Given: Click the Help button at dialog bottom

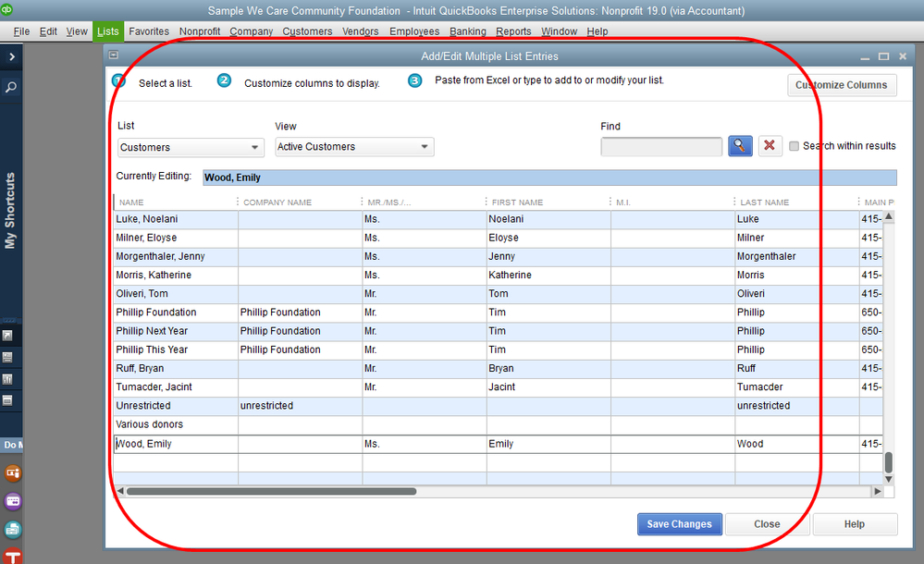Looking at the screenshot, I should tap(855, 524).
